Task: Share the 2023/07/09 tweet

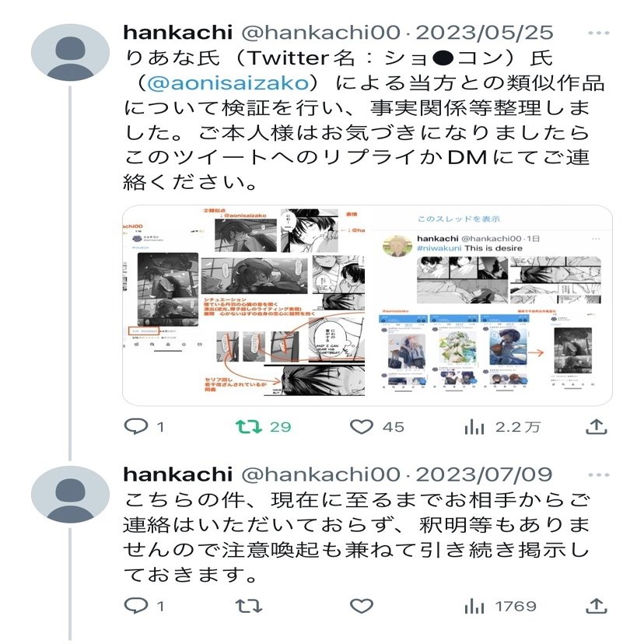Action: tap(596, 606)
